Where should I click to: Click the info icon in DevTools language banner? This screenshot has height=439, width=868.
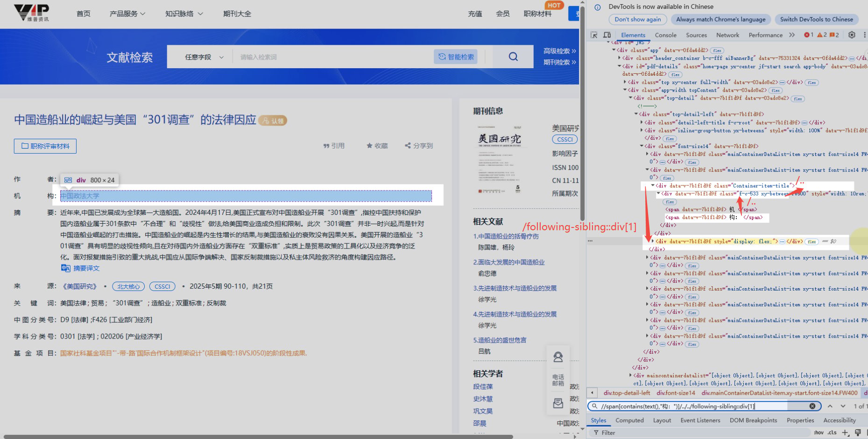(x=597, y=7)
